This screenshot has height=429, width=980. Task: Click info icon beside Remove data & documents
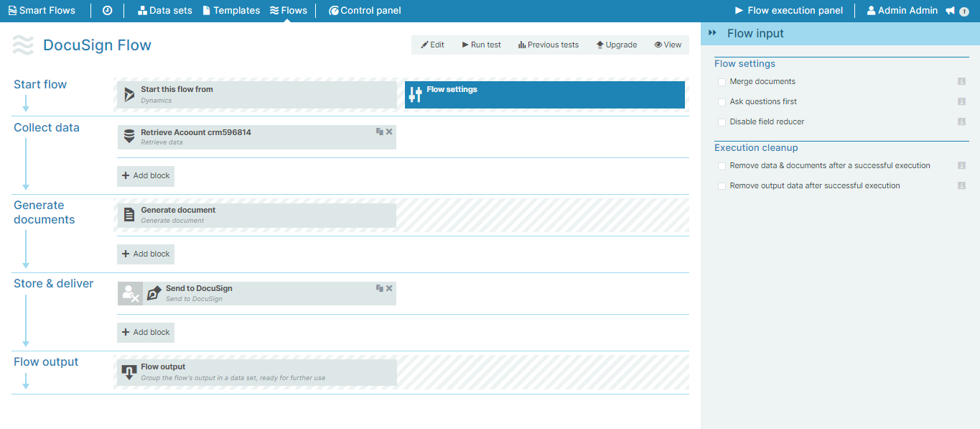(x=961, y=165)
